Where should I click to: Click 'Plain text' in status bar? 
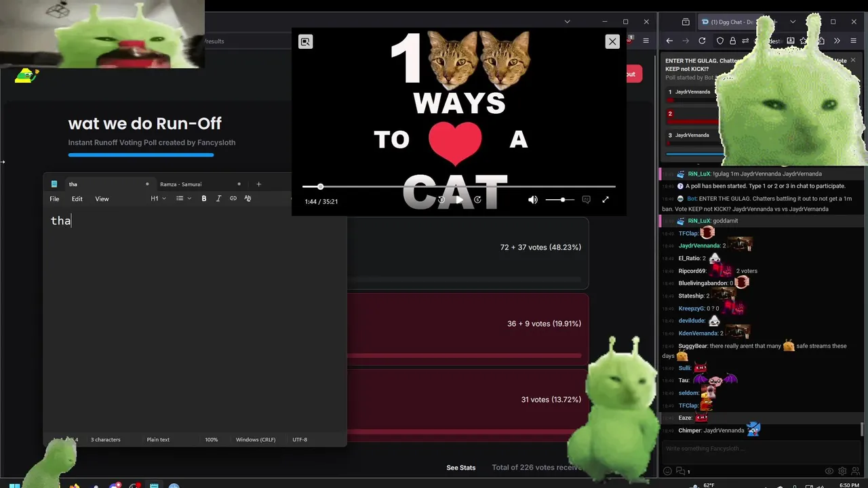tap(158, 440)
